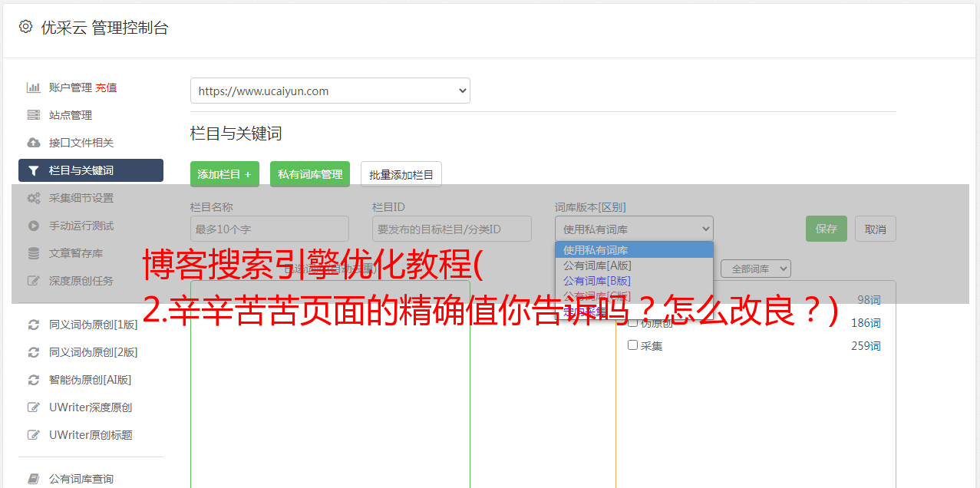Open 账户管理 in the sidebar
Screen dimensions: 980x488
coord(71,87)
